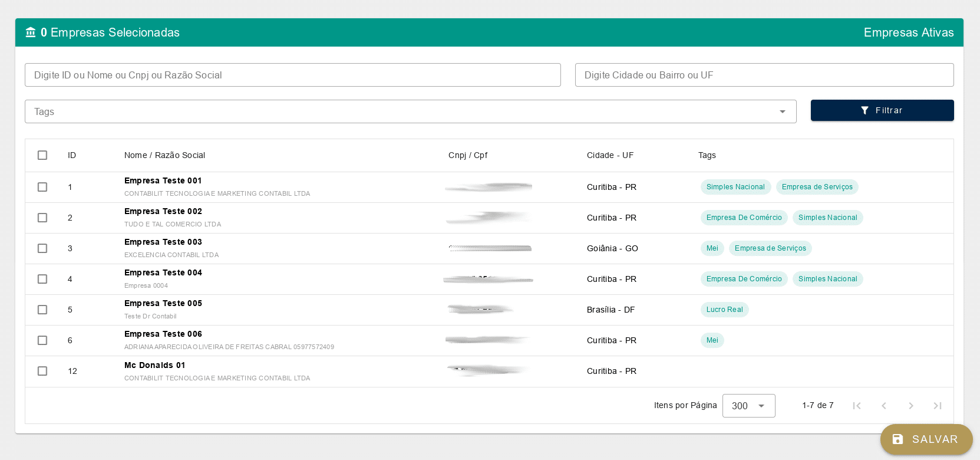
Task: Sort by Nome / Razão Social column header
Action: (x=164, y=155)
